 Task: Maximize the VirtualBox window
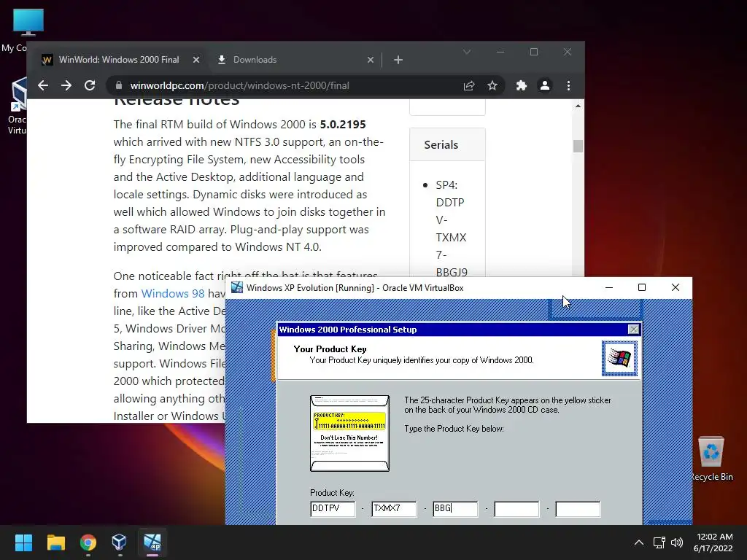click(x=642, y=287)
